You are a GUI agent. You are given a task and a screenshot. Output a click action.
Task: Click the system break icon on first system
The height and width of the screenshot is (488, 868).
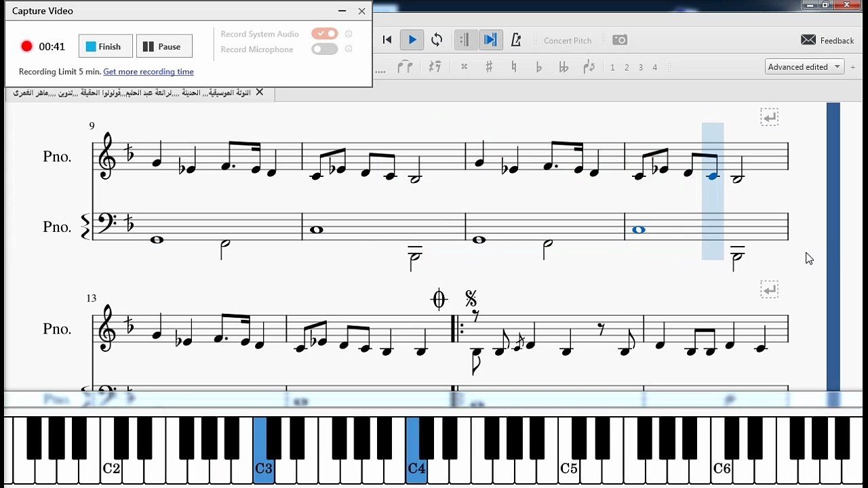tap(769, 117)
